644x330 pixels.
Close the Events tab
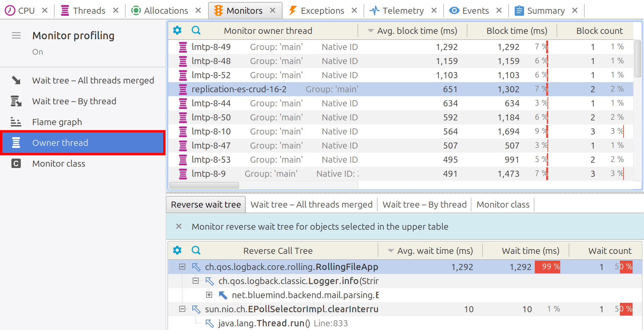[499, 10]
